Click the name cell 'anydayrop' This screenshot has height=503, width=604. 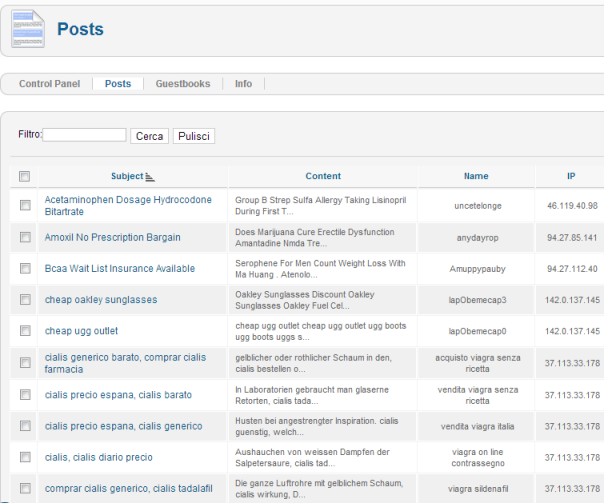[x=478, y=238]
